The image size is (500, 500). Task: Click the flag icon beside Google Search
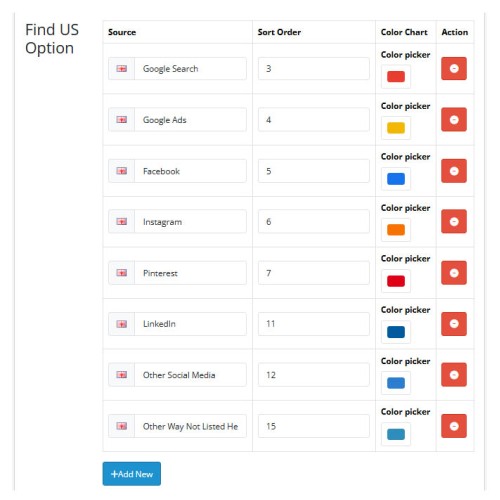pos(122,69)
